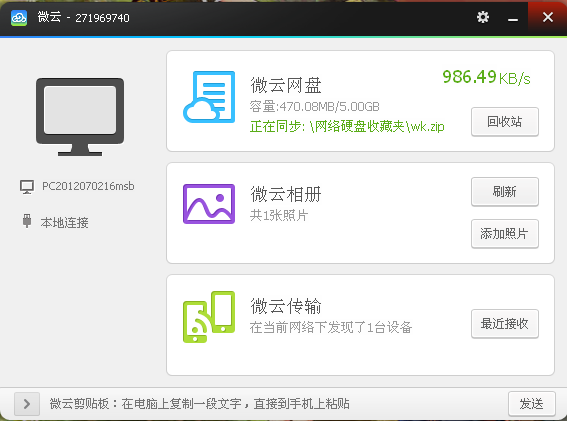The image size is (567, 421).
Task: Open the 微云网盘 cloud document icon
Action: [x=209, y=97]
